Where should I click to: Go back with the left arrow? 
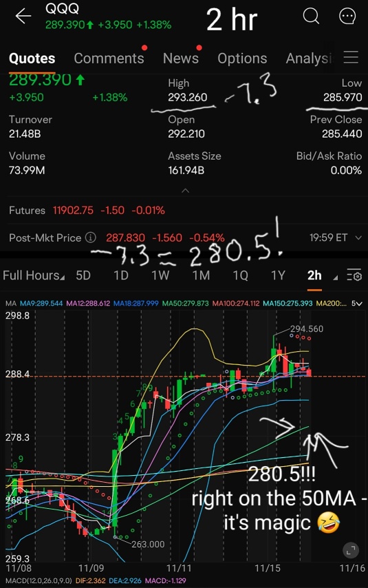point(23,16)
